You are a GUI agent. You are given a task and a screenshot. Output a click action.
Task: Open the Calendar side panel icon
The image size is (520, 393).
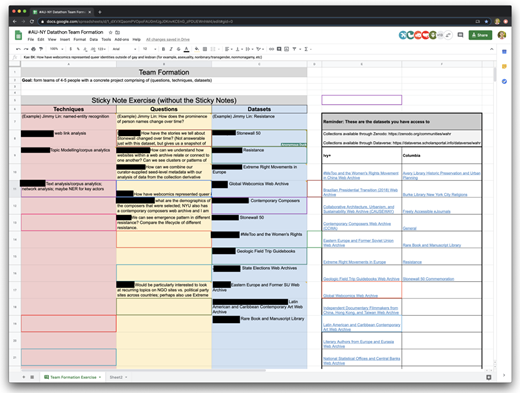pyautogui.click(x=504, y=52)
